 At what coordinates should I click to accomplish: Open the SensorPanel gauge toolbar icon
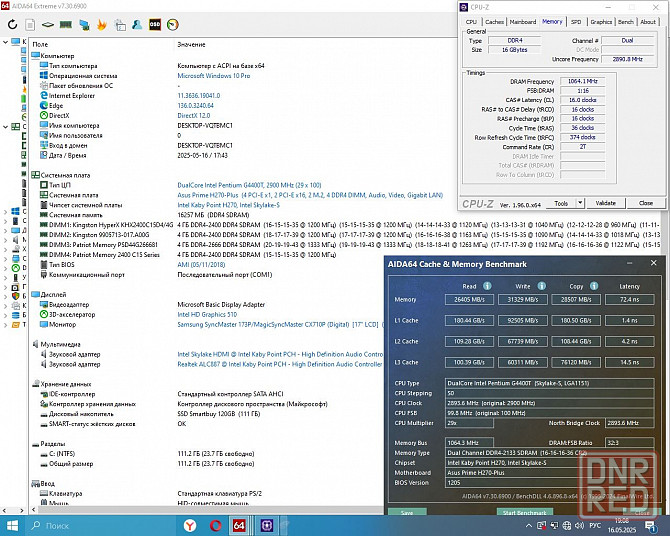[173, 25]
